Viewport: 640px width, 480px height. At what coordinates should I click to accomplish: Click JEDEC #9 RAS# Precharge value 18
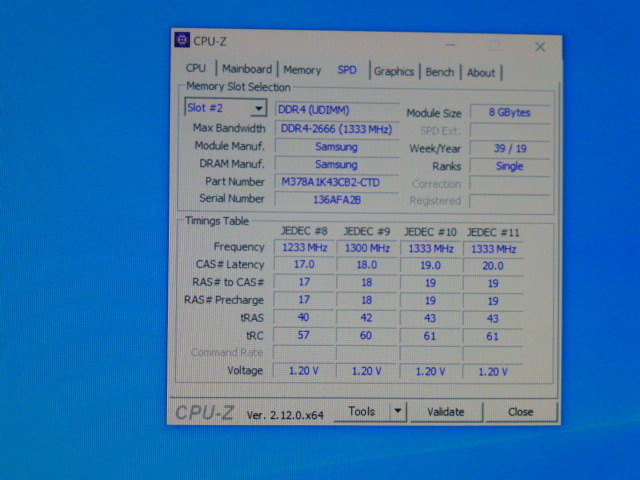point(367,300)
